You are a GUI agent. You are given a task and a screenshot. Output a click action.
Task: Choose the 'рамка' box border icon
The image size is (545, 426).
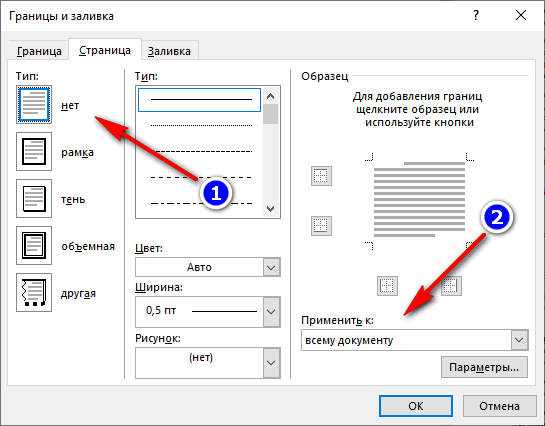click(x=34, y=151)
